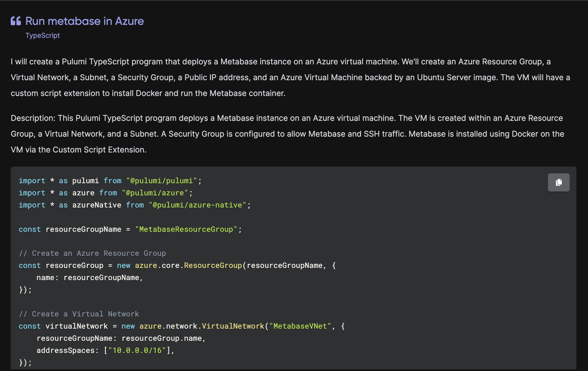Click the 'resourceGroupName: resourceGroup.name,' code line
This screenshot has height=371, width=588.
coord(121,338)
